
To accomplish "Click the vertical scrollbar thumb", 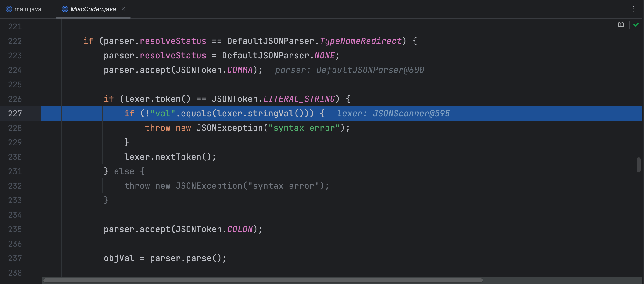I will [639, 165].
